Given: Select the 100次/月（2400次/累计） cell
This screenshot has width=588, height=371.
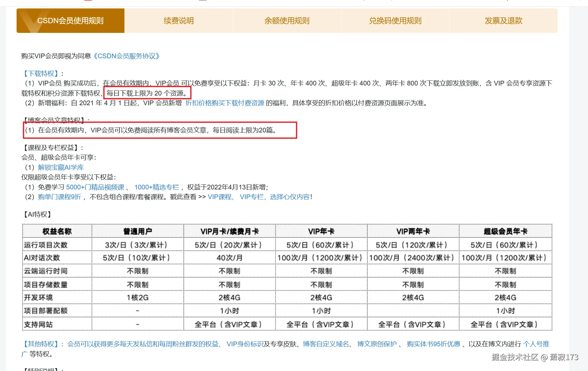Looking at the screenshot, I should click(x=413, y=258).
